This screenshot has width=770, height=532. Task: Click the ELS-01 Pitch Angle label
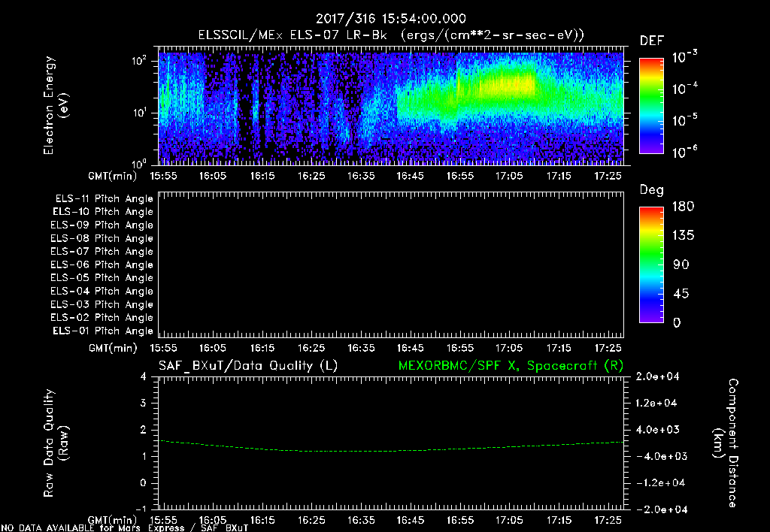click(x=103, y=331)
